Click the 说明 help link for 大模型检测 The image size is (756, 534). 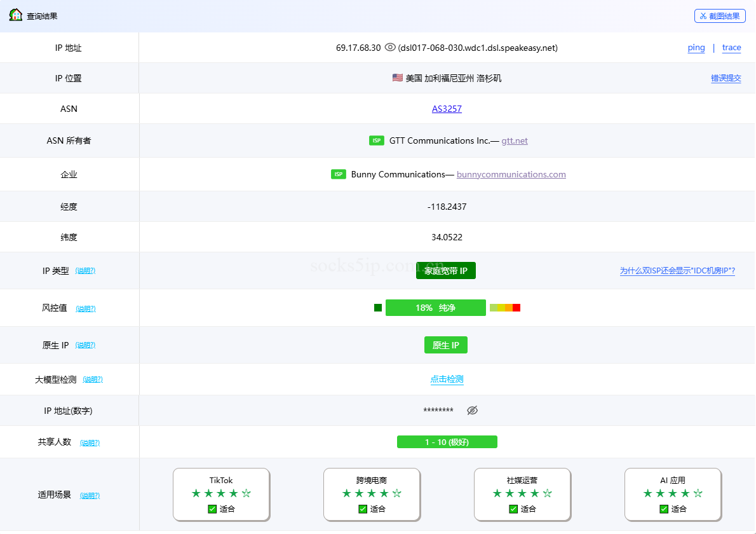pos(93,379)
